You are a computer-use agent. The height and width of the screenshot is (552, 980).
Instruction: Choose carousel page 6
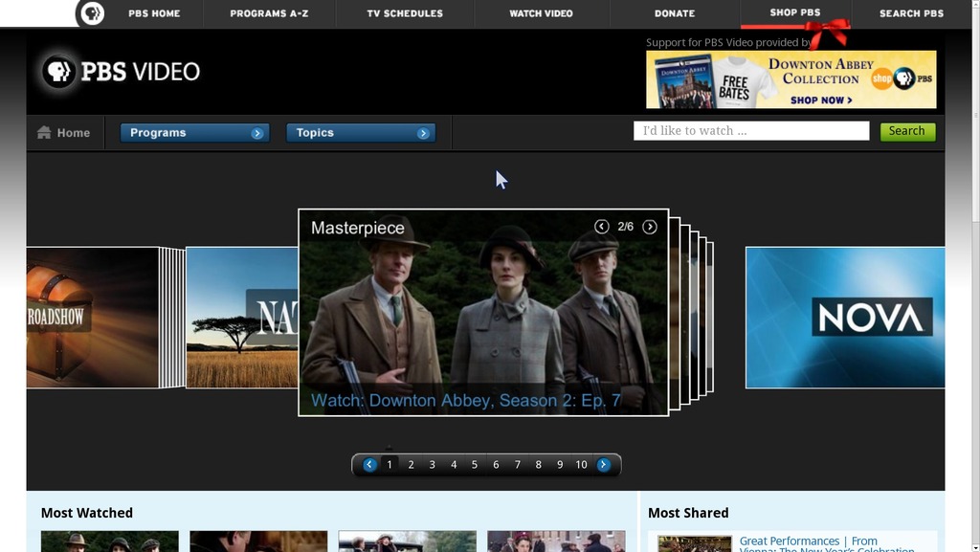pyautogui.click(x=496, y=465)
